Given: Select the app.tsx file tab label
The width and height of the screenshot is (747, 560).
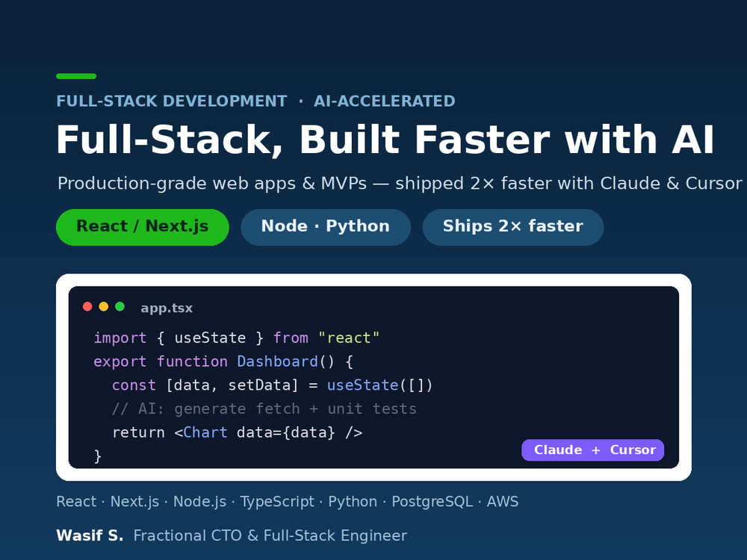Looking at the screenshot, I should click(x=167, y=308).
